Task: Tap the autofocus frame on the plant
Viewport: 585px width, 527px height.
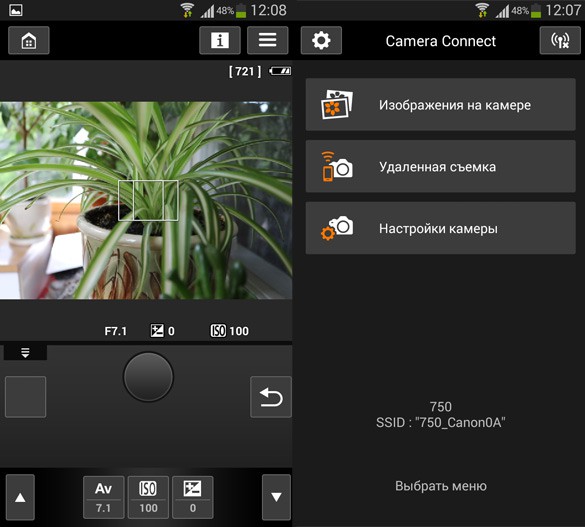Action: (x=148, y=200)
